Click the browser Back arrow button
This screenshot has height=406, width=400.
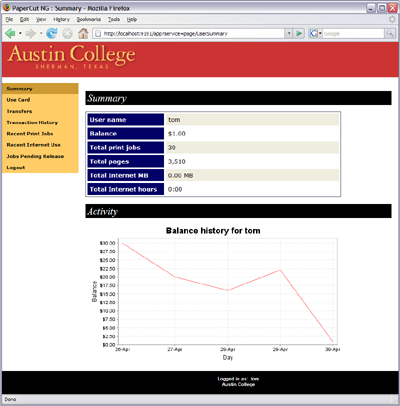pos(10,33)
